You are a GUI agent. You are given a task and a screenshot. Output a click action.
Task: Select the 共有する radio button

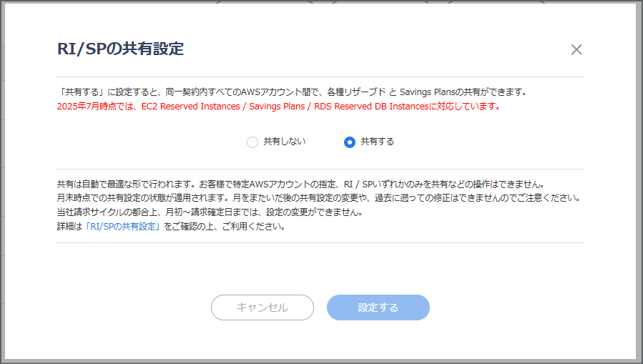(349, 142)
